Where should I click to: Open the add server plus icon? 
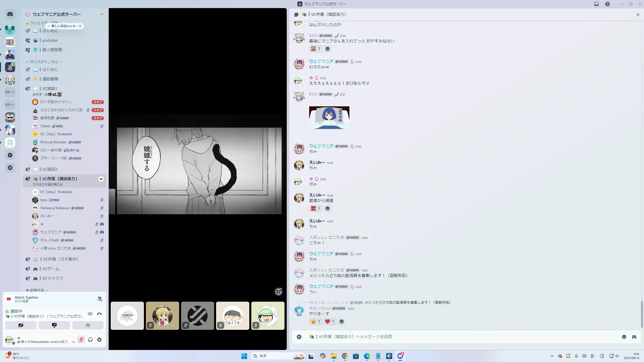(10, 155)
